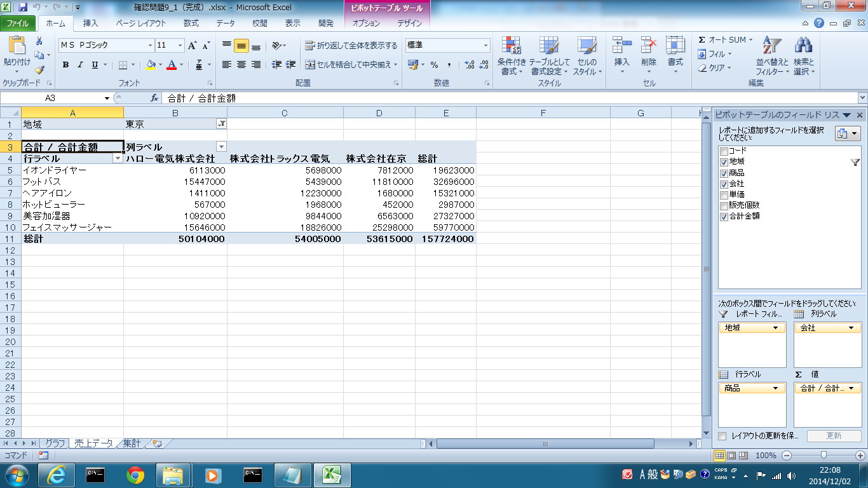Click the Format Painter brush icon
Image resolution: width=868 pixels, height=488 pixels.
[x=39, y=70]
